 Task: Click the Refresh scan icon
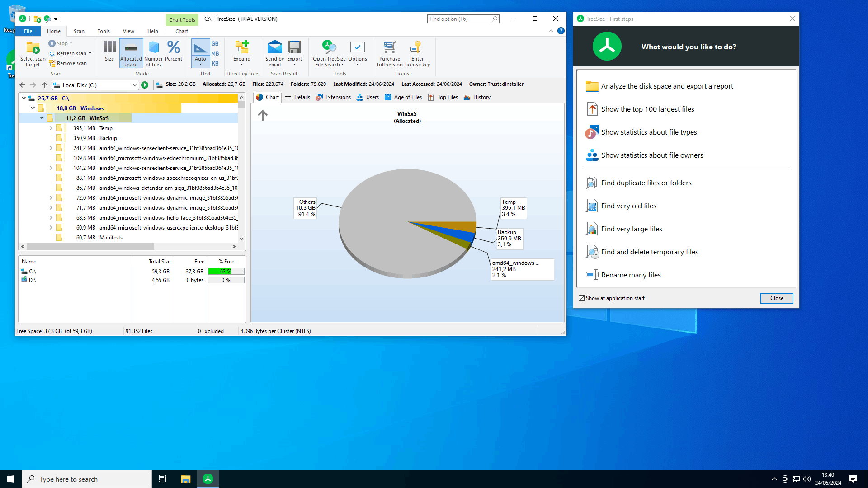[52, 53]
